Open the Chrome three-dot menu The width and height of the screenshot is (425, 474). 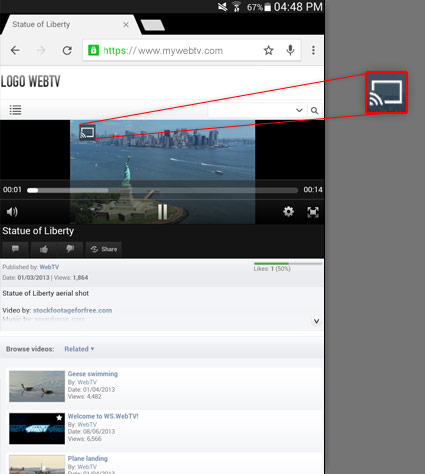(313, 50)
